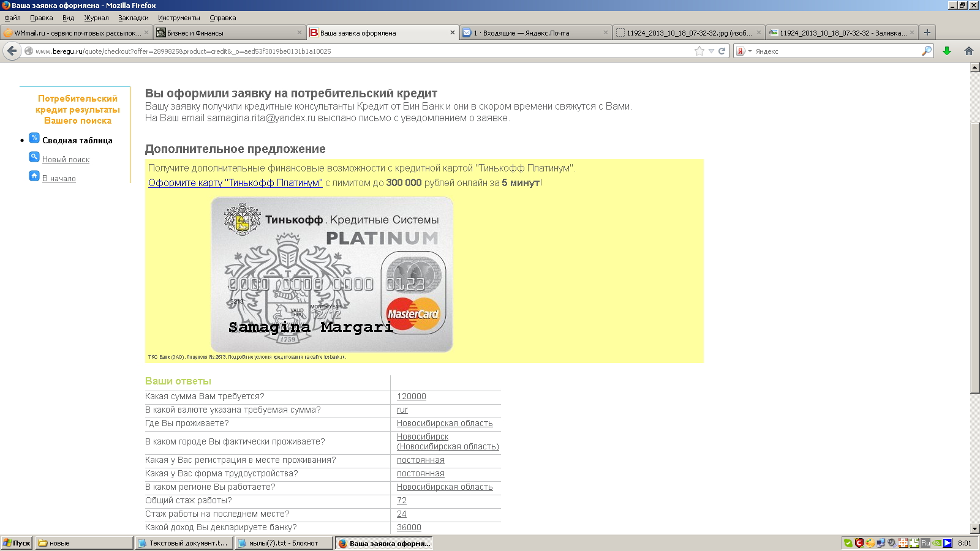The image size is (980, 551).
Task: Click the green Skype tray icon
Action: 848,543
